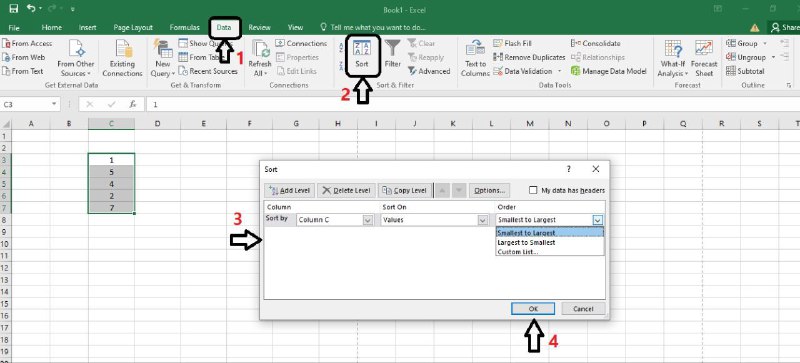Toggle the My data has headers checkbox
The width and height of the screenshot is (800, 363).
(x=533, y=190)
